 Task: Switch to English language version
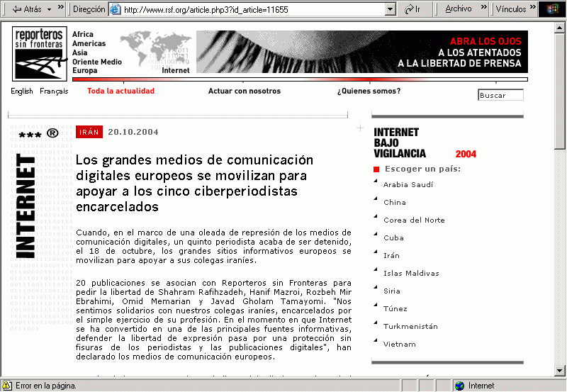click(x=22, y=91)
